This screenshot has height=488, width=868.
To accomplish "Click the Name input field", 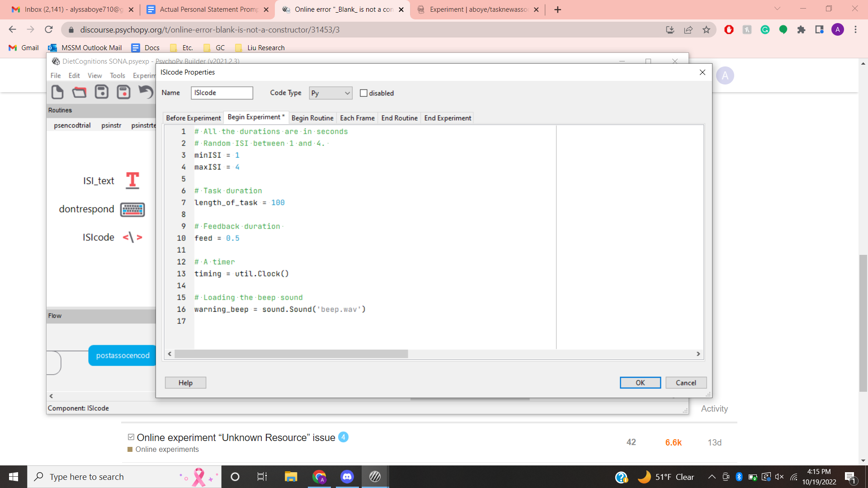I will coord(222,93).
